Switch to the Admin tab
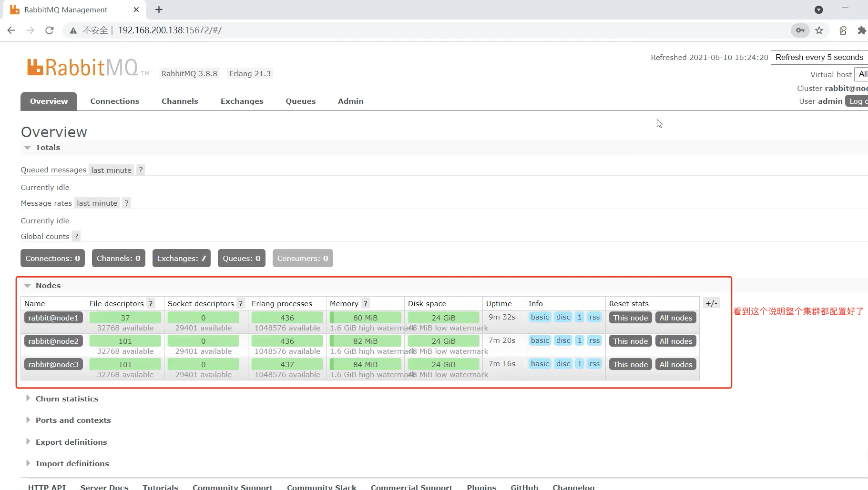 tap(351, 101)
